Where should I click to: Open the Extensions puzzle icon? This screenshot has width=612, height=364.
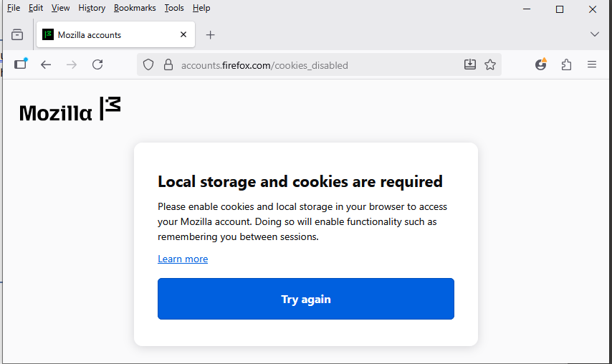(566, 64)
